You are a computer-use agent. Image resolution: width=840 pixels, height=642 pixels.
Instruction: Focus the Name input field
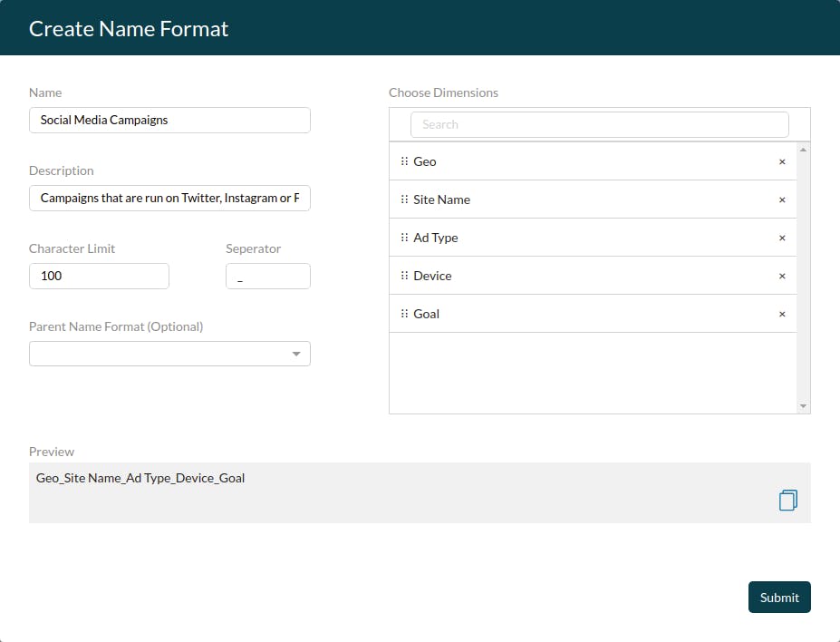pos(169,120)
